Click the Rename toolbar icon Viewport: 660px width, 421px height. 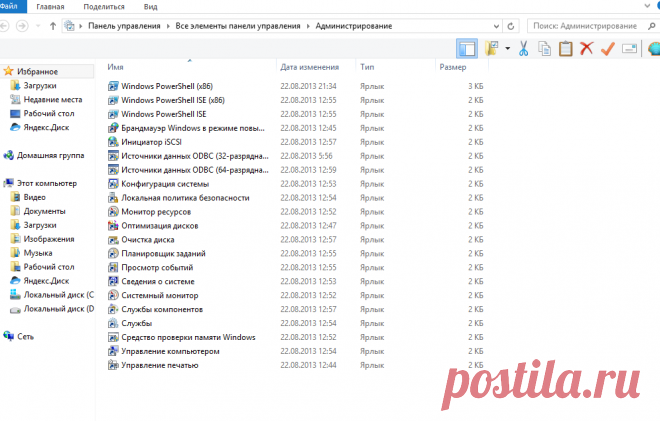pyautogui.click(x=629, y=49)
